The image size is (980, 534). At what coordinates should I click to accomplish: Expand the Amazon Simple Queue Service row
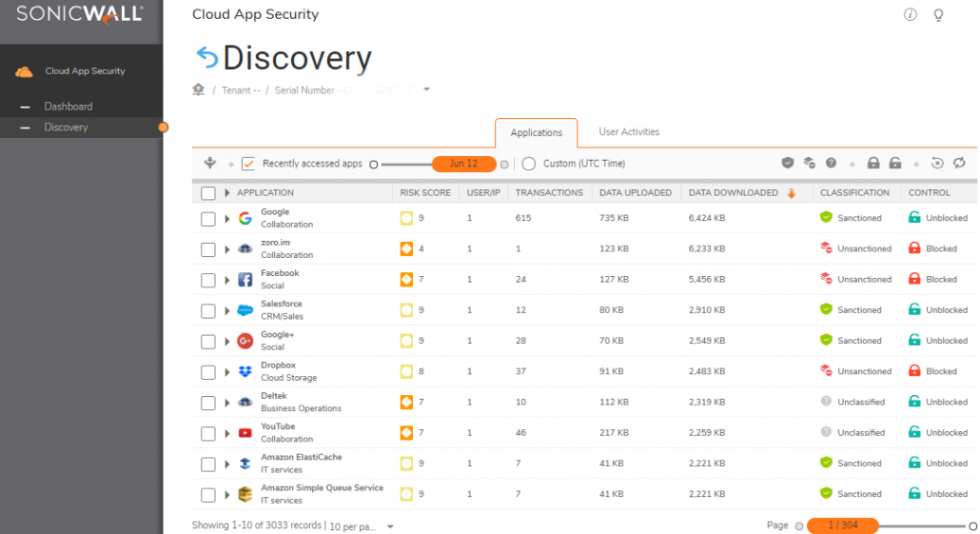[227, 495]
